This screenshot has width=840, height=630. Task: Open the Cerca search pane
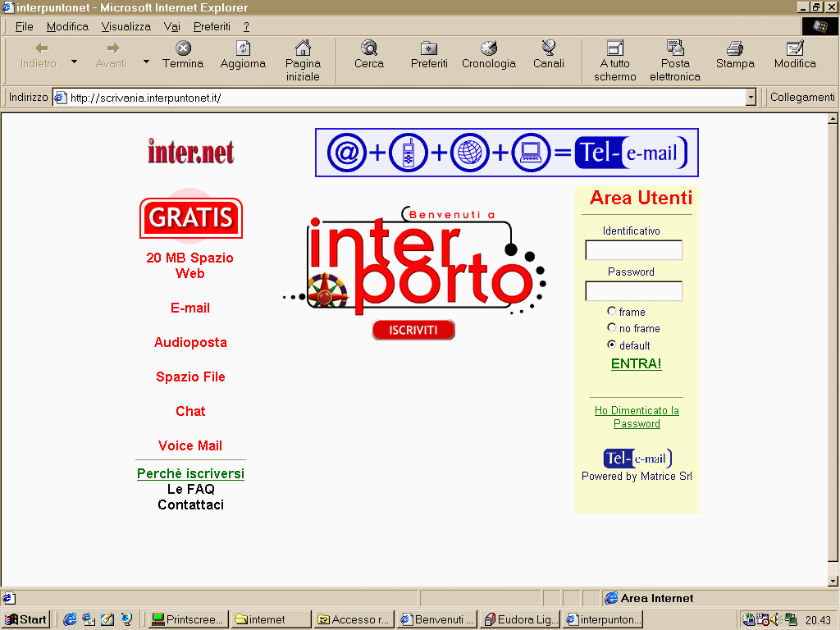pos(369,56)
